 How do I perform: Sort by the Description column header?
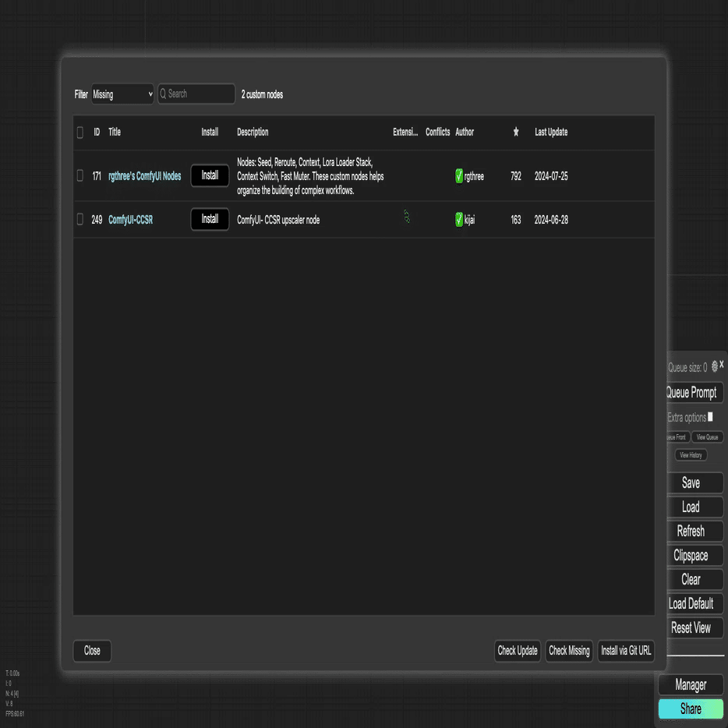(x=253, y=132)
